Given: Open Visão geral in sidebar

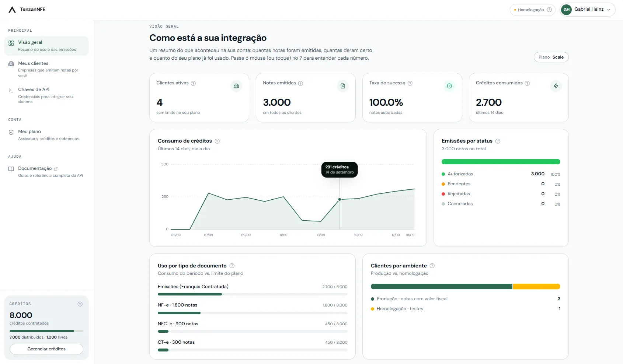Looking at the screenshot, I should point(46,46).
